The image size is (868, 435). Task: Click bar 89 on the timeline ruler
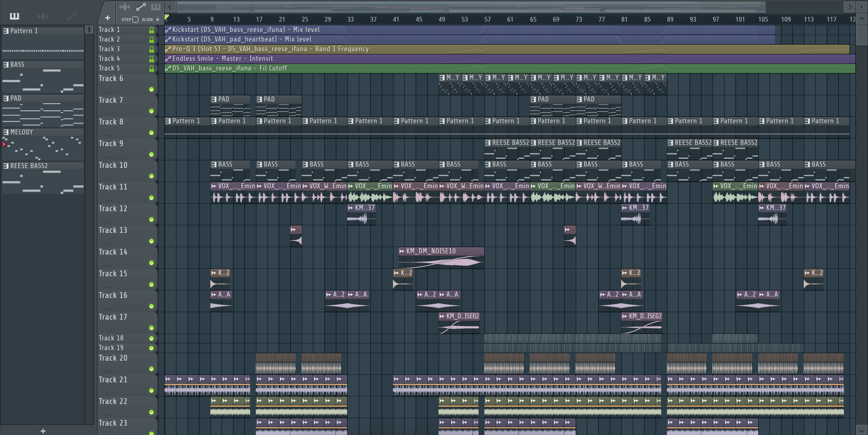click(x=670, y=20)
